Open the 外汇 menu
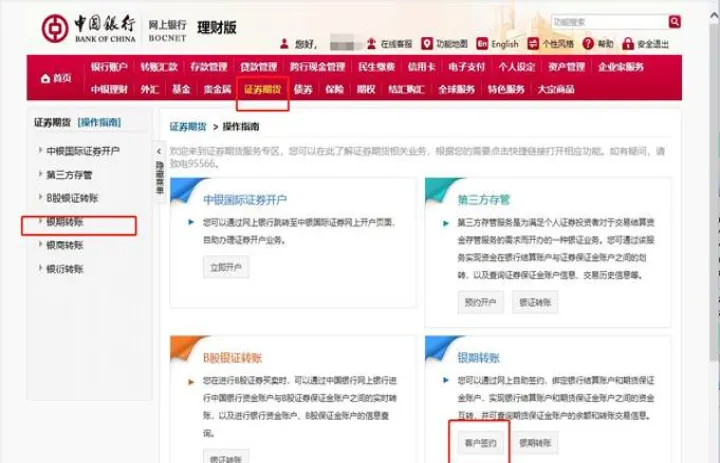This screenshot has height=463, width=720. pos(150,89)
